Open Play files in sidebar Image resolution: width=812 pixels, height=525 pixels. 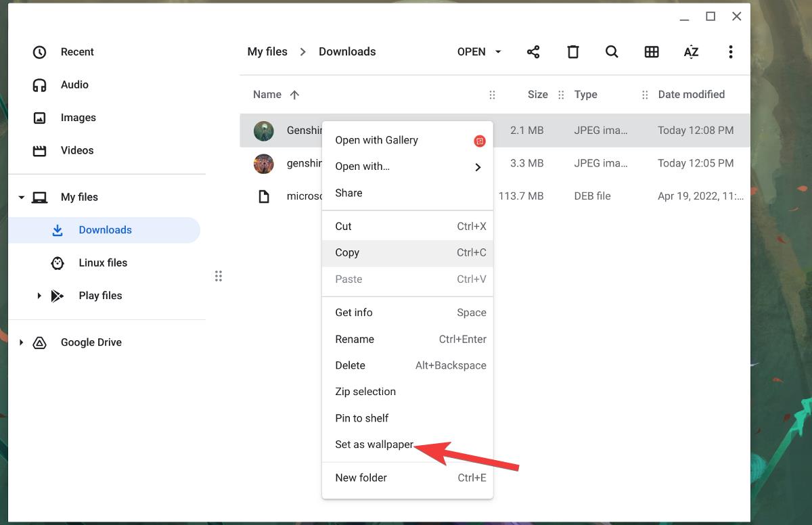pos(99,296)
